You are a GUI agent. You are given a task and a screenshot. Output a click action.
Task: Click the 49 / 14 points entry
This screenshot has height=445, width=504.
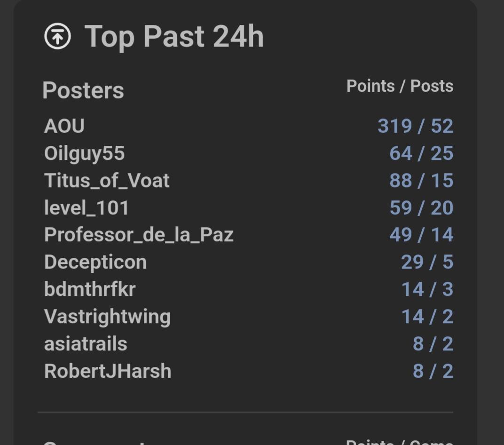(x=421, y=235)
